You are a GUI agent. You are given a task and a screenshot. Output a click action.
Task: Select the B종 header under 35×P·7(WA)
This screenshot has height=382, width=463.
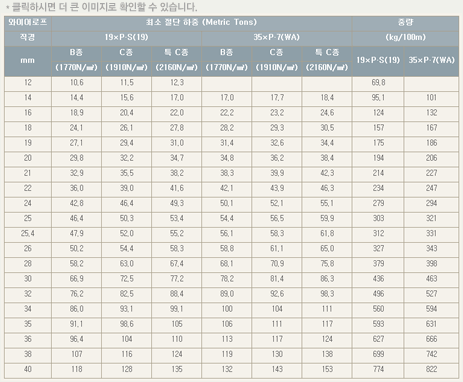click(x=227, y=53)
